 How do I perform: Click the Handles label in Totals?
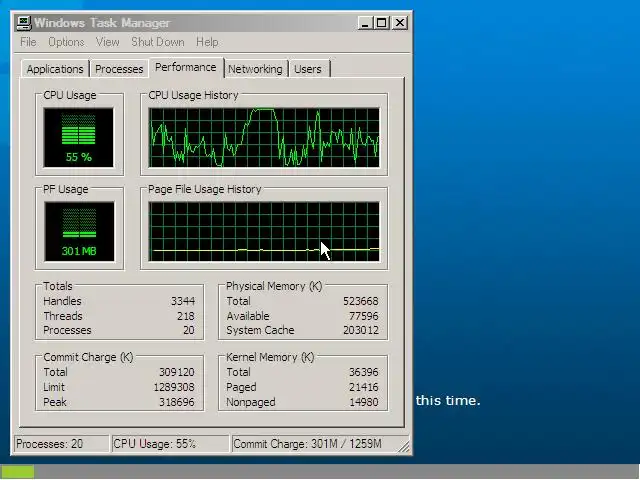(62, 301)
